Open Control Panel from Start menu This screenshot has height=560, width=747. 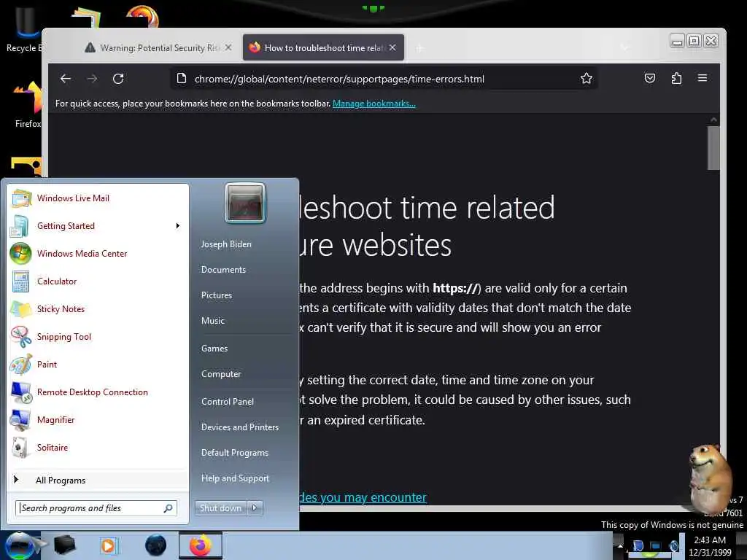pos(228,402)
